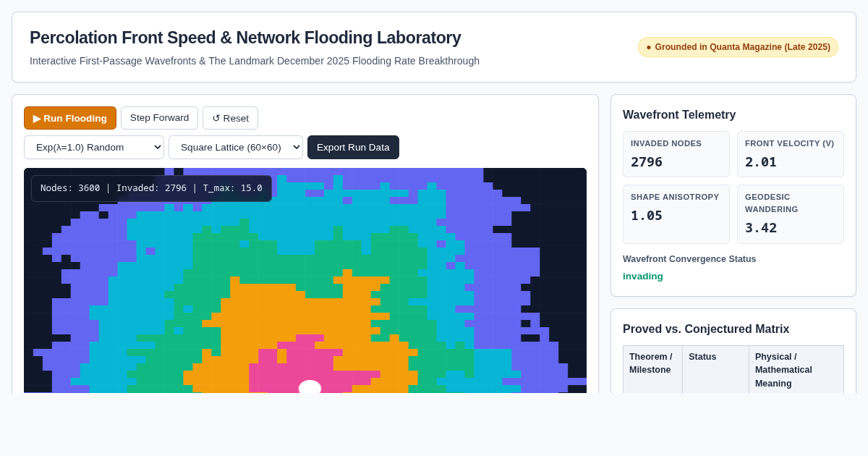Select the Shape Anisotropy value 1.05
This screenshot has width=868, height=456.
pos(647,215)
